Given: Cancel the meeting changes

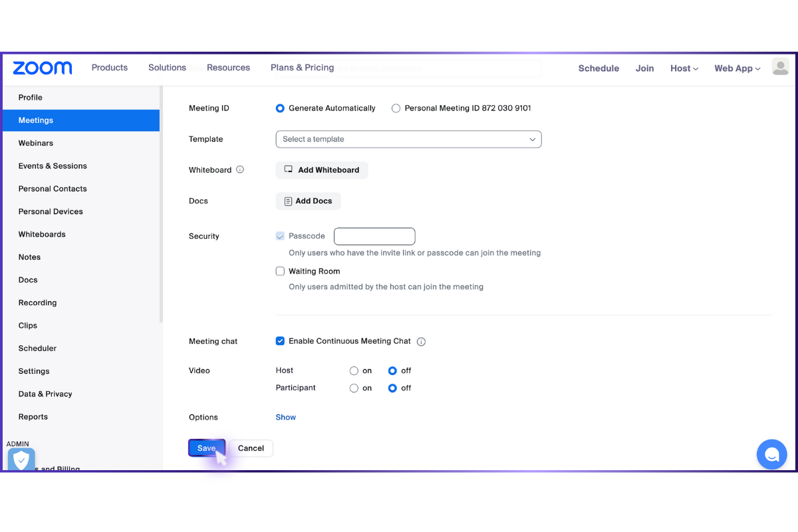Looking at the screenshot, I should point(251,448).
